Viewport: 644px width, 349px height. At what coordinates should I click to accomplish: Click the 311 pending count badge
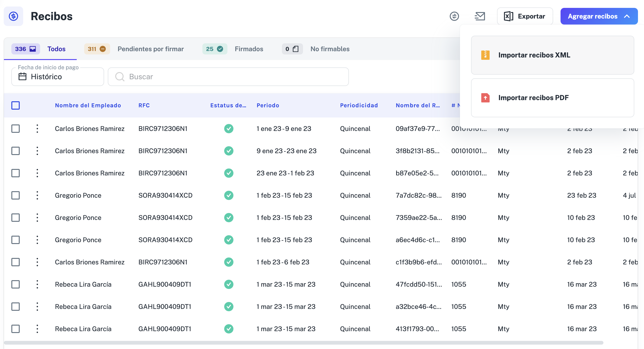97,49
